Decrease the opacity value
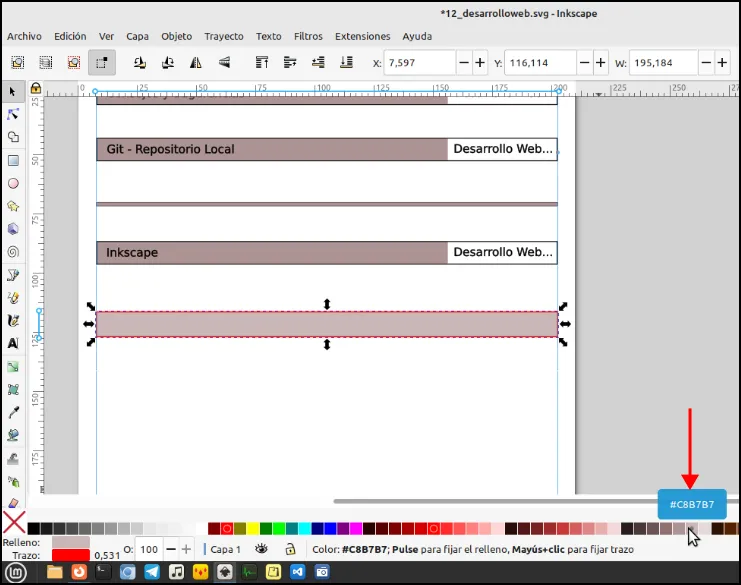Image resolution: width=741 pixels, height=585 pixels. [171, 549]
